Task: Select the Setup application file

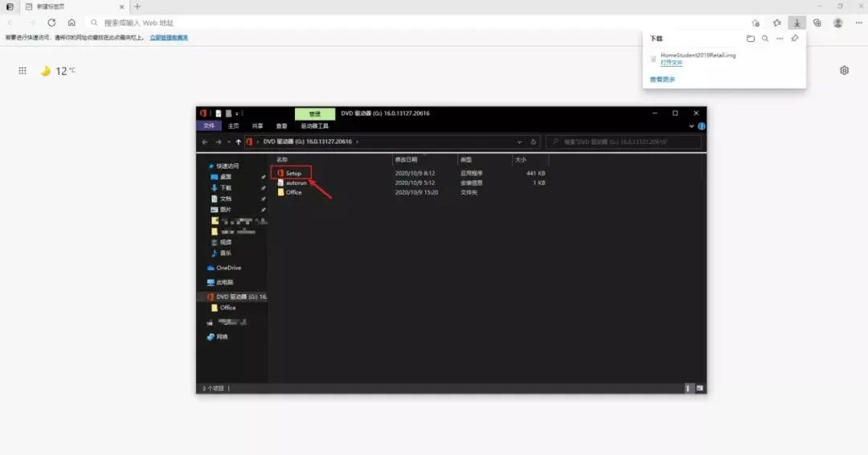Action: [291, 174]
